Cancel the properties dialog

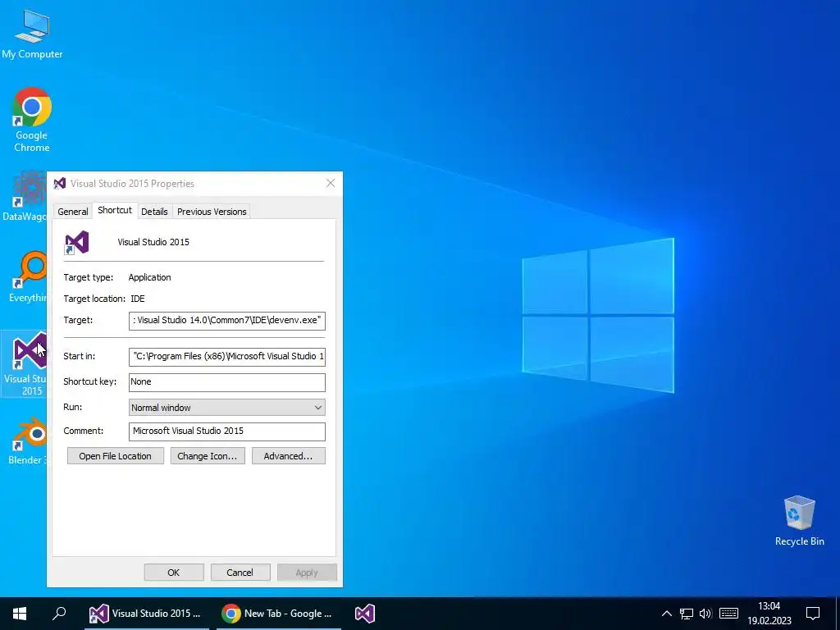click(240, 572)
